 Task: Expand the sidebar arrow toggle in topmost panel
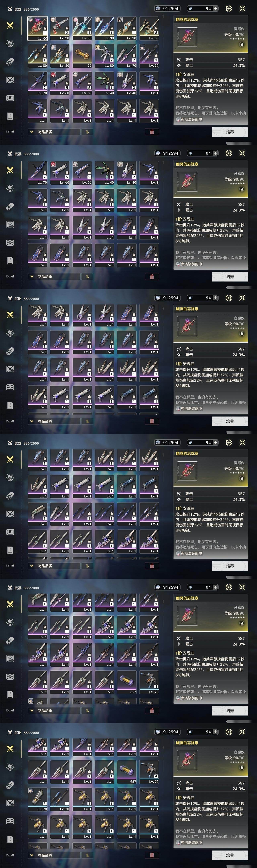tap(10, 132)
